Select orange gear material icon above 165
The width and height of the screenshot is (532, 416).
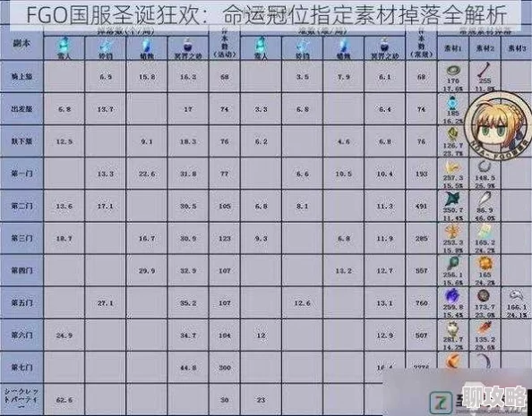[x=485, y=263]
